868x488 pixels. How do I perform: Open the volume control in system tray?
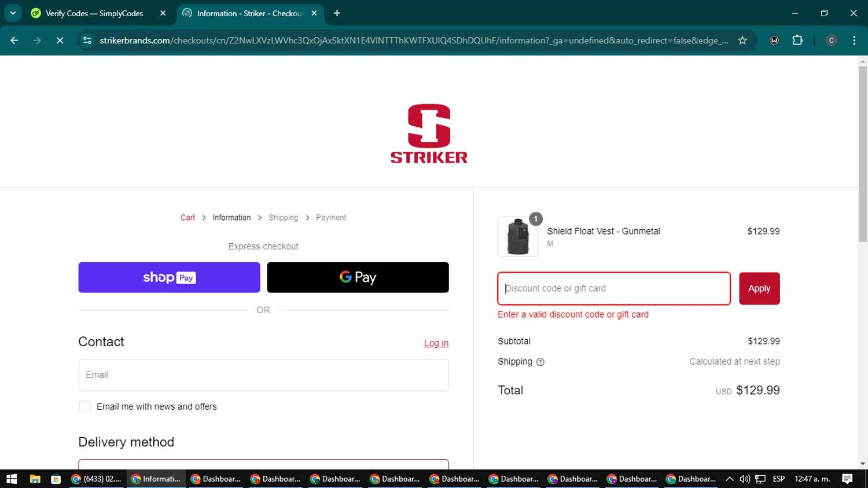(x=745, y=479)
